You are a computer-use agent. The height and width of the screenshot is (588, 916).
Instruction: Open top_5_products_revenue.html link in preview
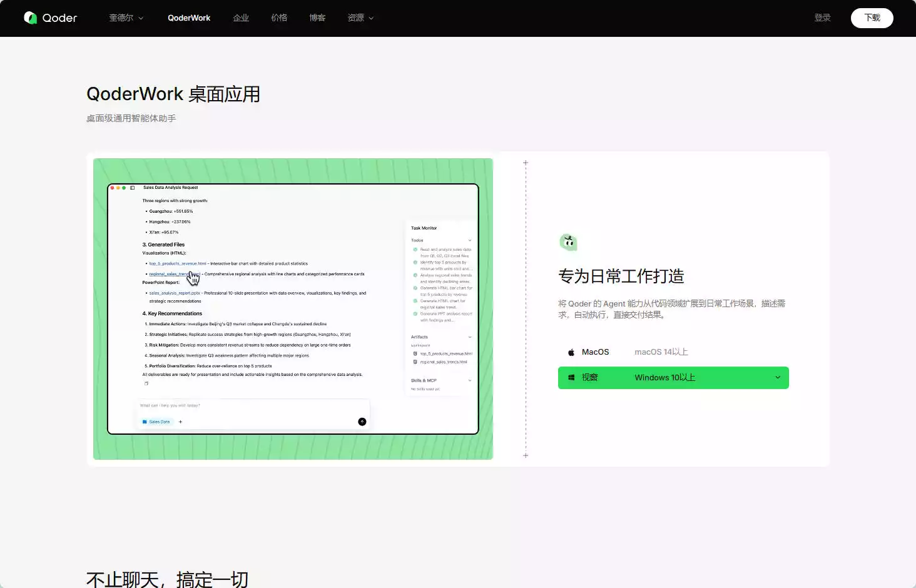tap(177, 263)
